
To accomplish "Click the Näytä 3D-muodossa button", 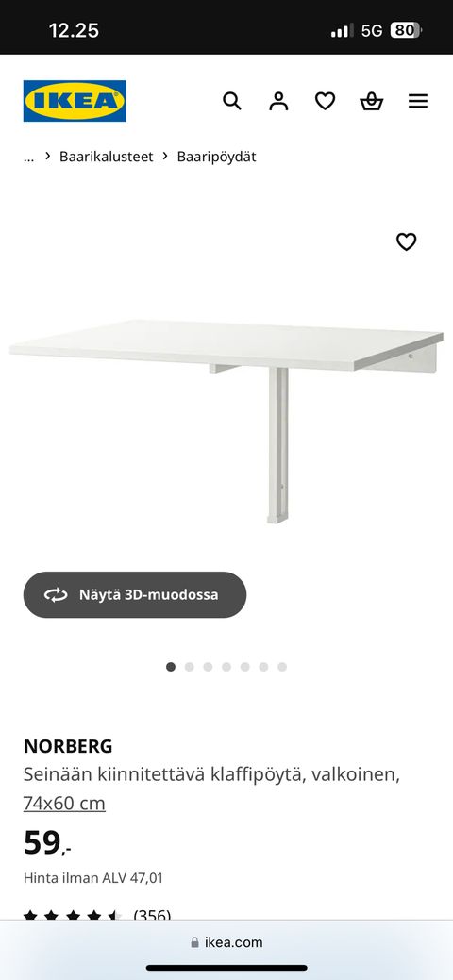I will (135, 594).
